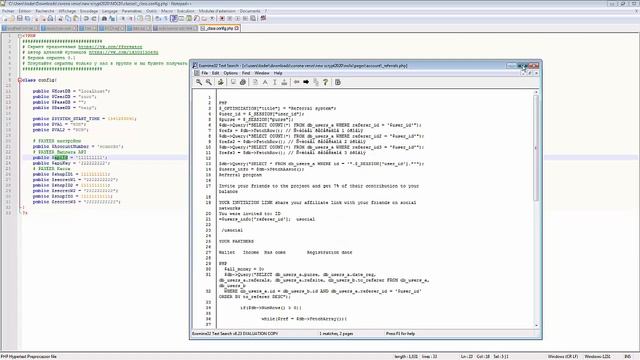
Task: Open the Window menu in Examine32
Action: point(262,73)
